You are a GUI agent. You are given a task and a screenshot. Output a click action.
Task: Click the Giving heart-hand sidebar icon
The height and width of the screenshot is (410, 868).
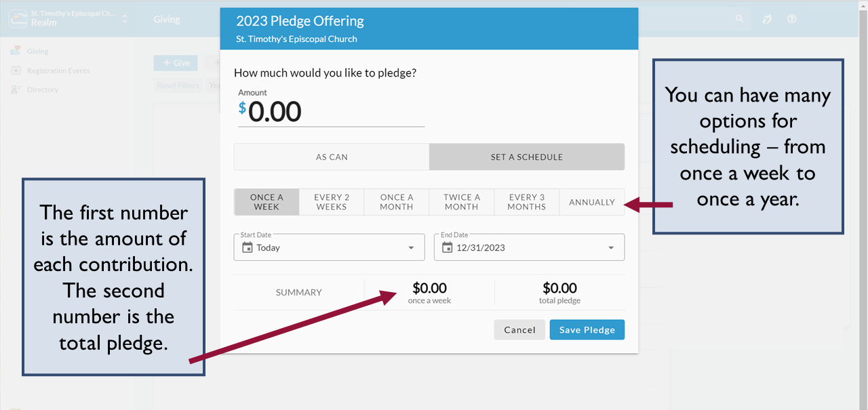tap(16, 52)
